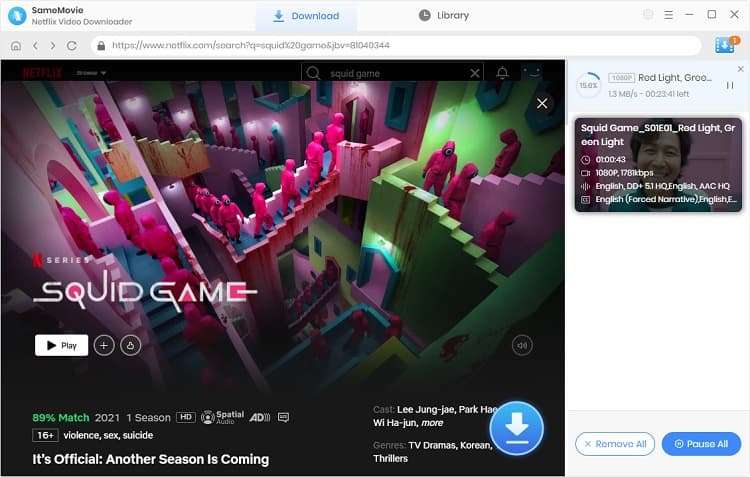Screen dimensions: 750x477
Task: Navigate forward to next page
Action: [x=52, y=46]
